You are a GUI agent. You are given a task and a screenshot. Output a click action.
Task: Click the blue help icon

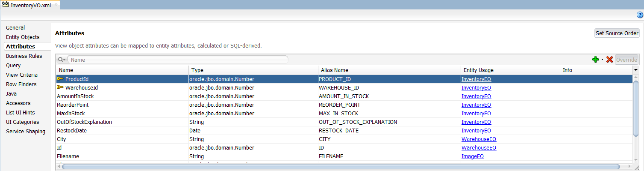click(x=640, y=15)
